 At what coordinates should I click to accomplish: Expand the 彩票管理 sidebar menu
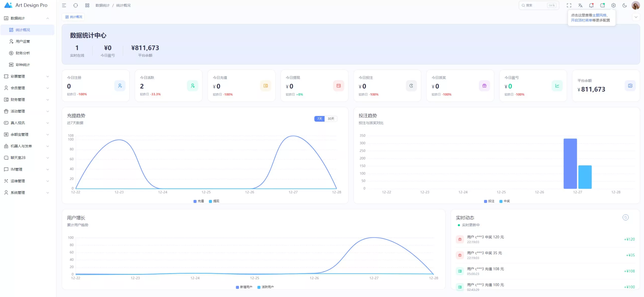click(x=26, y=76)
